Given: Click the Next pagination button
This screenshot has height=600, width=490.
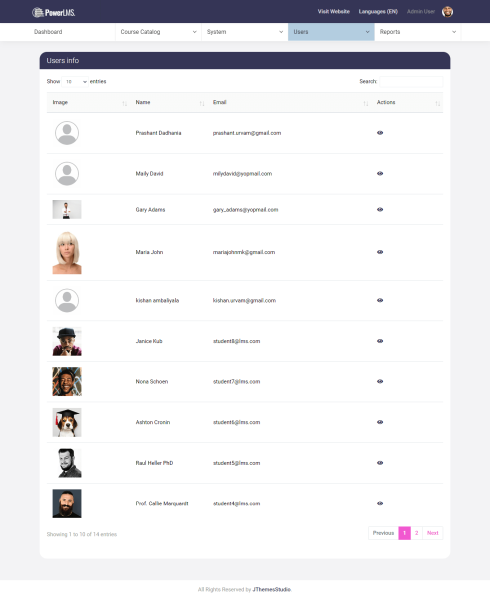Looking at the screenshot, I should pos(433,533).
